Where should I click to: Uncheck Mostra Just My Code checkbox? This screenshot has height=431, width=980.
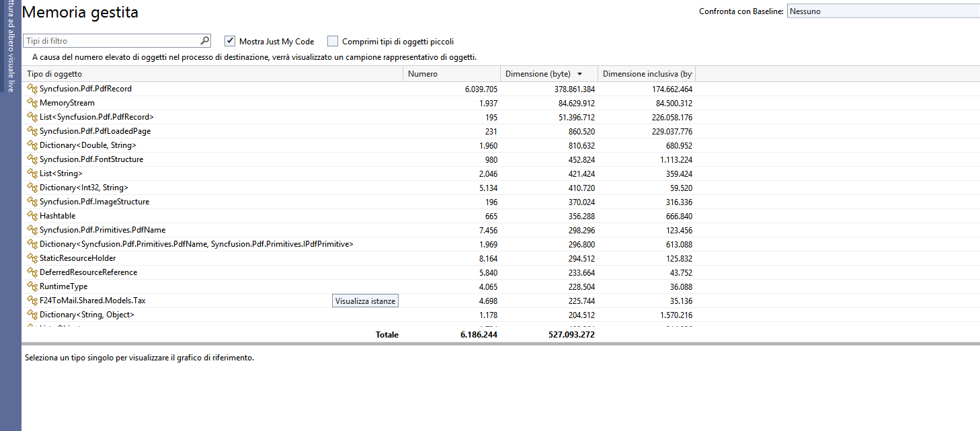tap(230, 41)
